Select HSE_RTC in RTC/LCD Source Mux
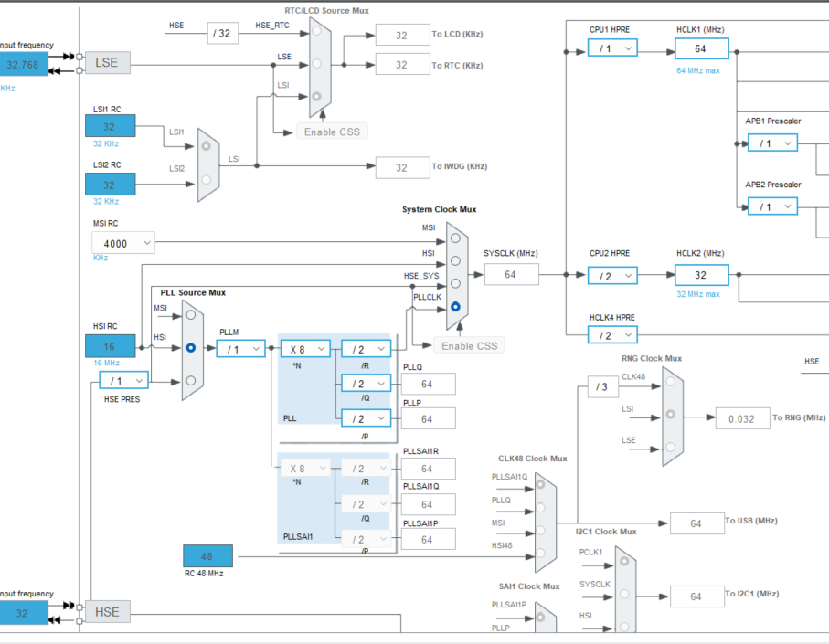 [316, 31]
